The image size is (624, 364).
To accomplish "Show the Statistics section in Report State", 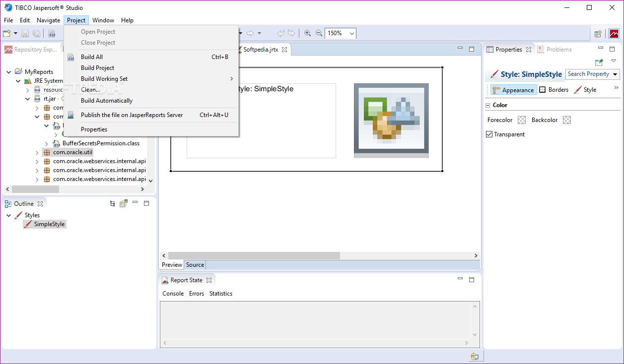I will click(x=221, y=294).
